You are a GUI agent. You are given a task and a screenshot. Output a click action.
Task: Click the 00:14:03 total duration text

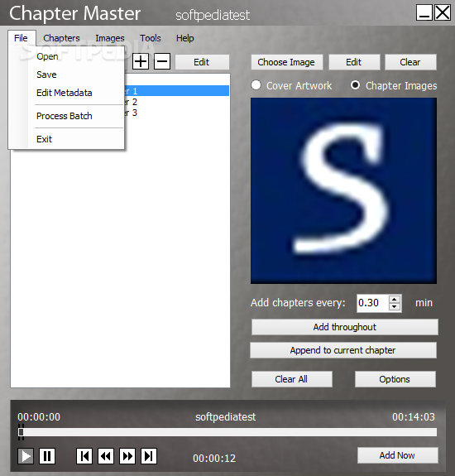(414, 416)
